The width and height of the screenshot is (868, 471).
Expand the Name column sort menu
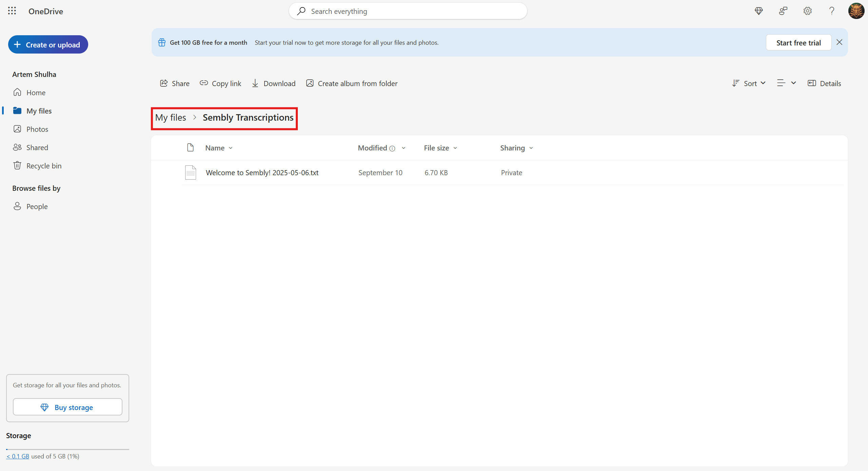[x=219, y=148]
